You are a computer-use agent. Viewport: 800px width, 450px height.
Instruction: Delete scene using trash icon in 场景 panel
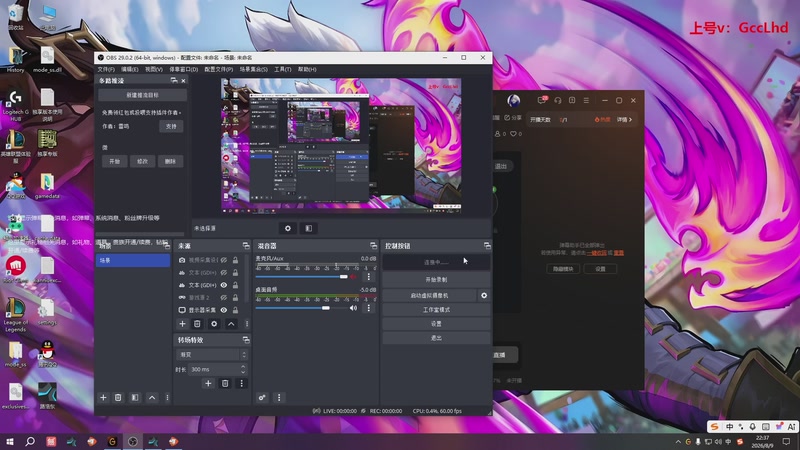[118, 397]
